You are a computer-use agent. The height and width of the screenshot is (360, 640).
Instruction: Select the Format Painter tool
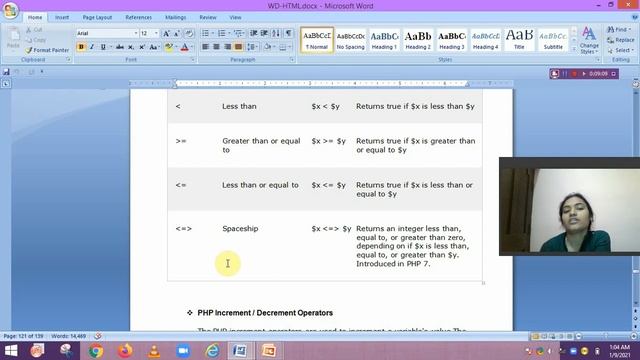[x=47, y=50]
